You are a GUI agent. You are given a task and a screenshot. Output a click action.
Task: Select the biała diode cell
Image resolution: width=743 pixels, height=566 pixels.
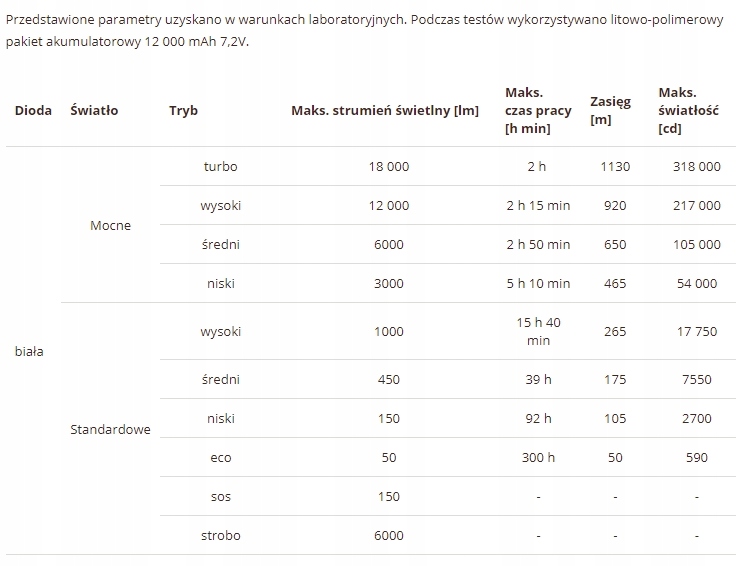coord(29,351)
